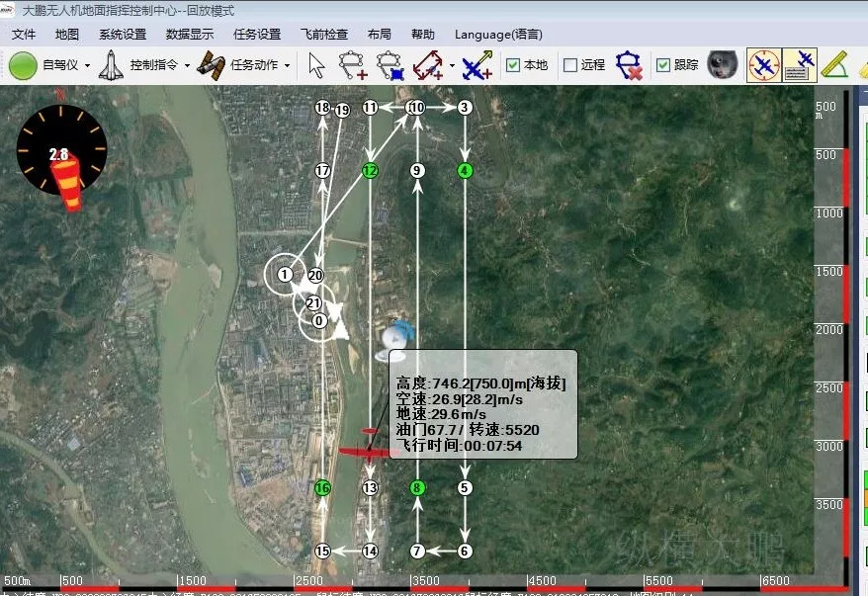Image resolution: width=868 pixels, height=596 pixels.
Task: Click the blue airplane add icon
Action: (x=477, y=65)
